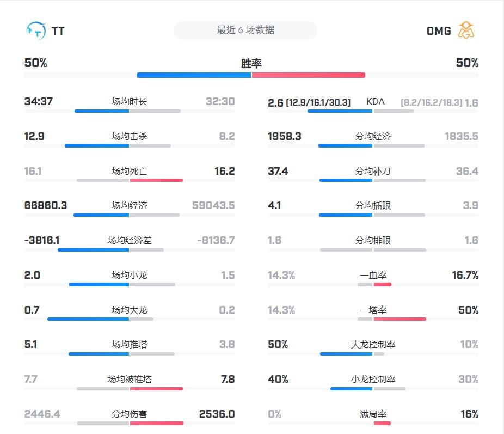Click the 大龙控制率 stat label
The height and width of the screenshot is (434, 504).
pyautogui.click(x=373, y=345)
